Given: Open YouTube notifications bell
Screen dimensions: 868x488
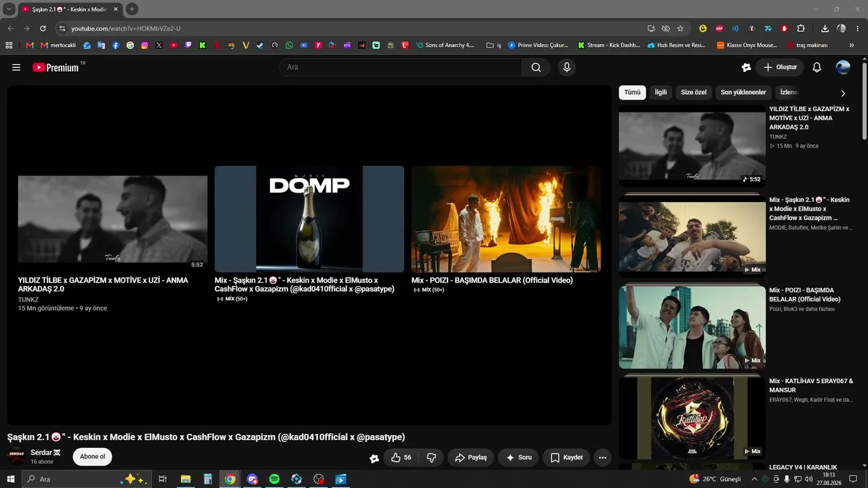Looking at the screenshot, I should (817, 67).
